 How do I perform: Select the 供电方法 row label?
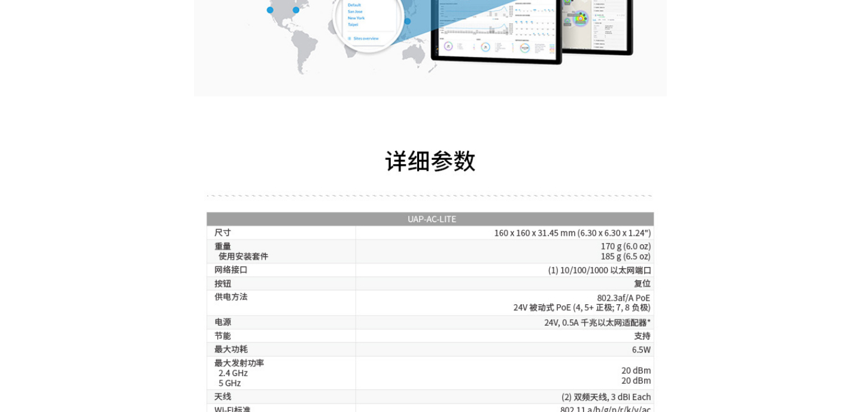click(230, 296)
